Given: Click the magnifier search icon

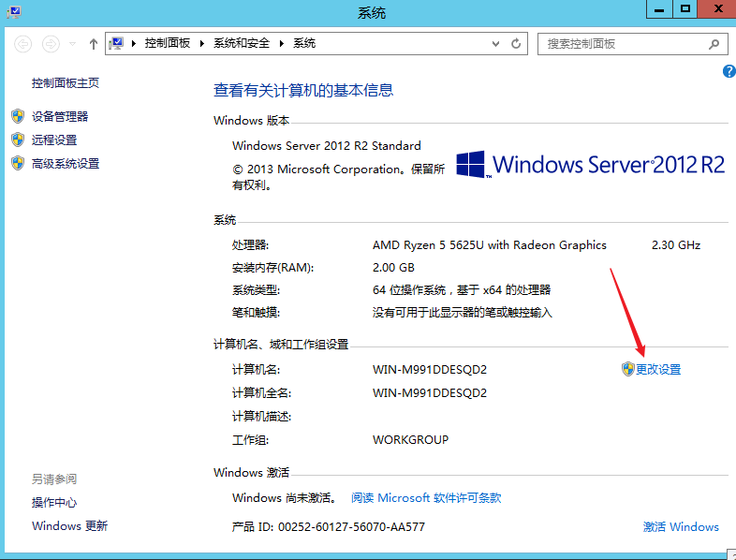Looking at the screenshot, I should (x=714, y=44).
